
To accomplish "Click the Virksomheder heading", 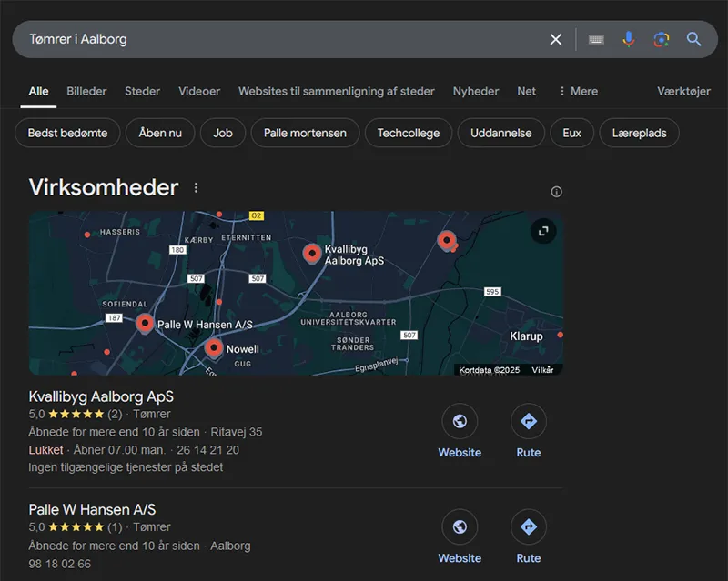I will coord(104,187).
